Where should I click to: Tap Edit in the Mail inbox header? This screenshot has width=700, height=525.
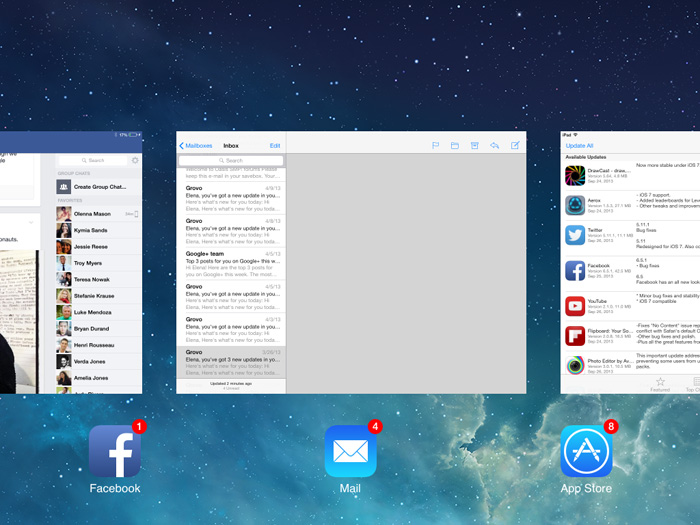tap(275, 146)
